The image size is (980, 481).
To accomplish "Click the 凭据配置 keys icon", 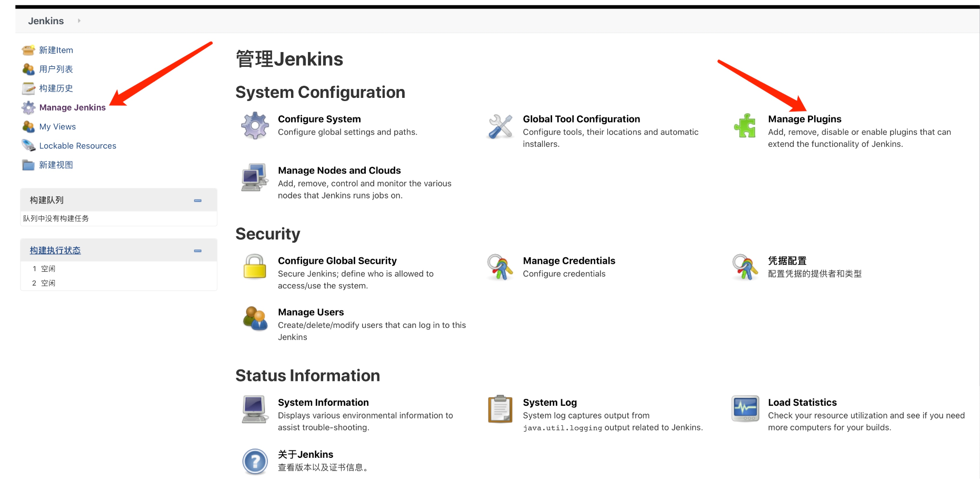I will 745,267.
